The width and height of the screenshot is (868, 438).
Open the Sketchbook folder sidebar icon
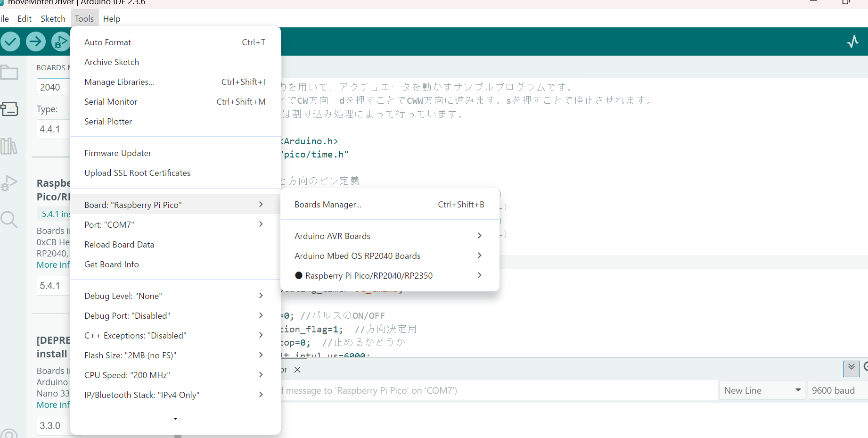point(9,73)
